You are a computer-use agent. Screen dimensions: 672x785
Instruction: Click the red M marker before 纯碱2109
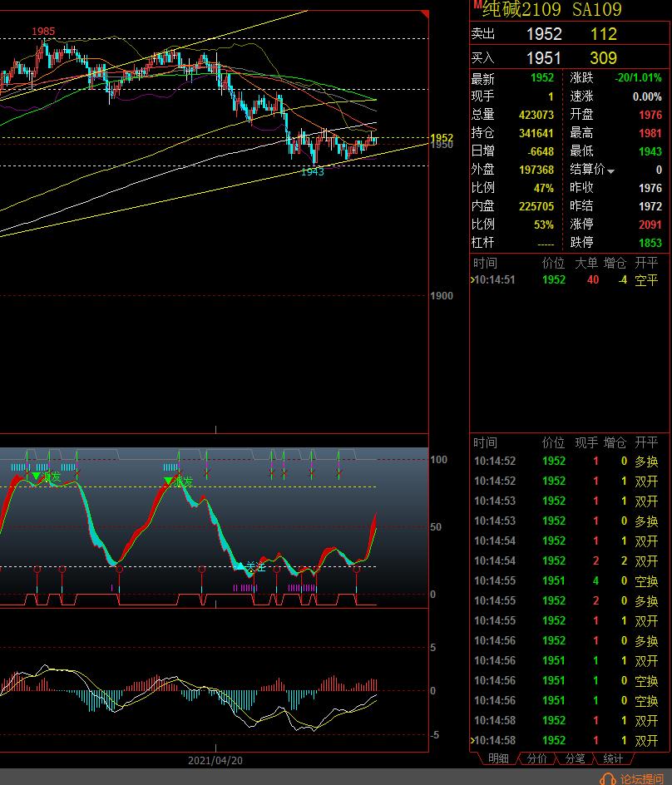tap(477, 5)
